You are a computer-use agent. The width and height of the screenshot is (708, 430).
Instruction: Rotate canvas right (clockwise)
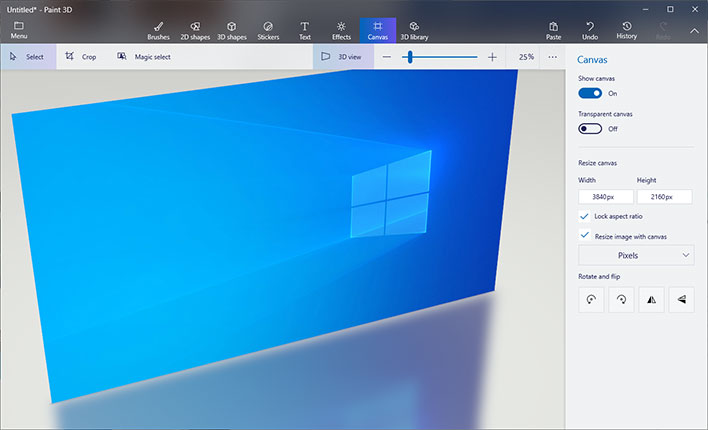pyautogui.click(x=621, y=299)
